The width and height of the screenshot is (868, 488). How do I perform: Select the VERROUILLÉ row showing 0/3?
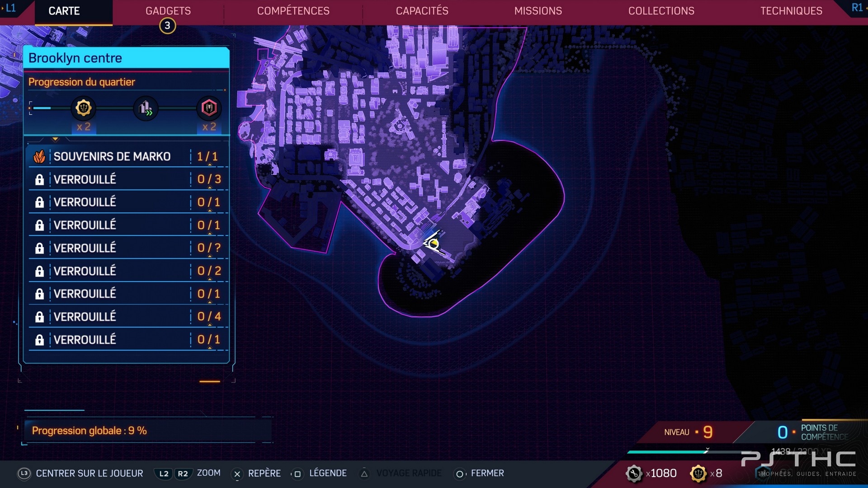128,179
